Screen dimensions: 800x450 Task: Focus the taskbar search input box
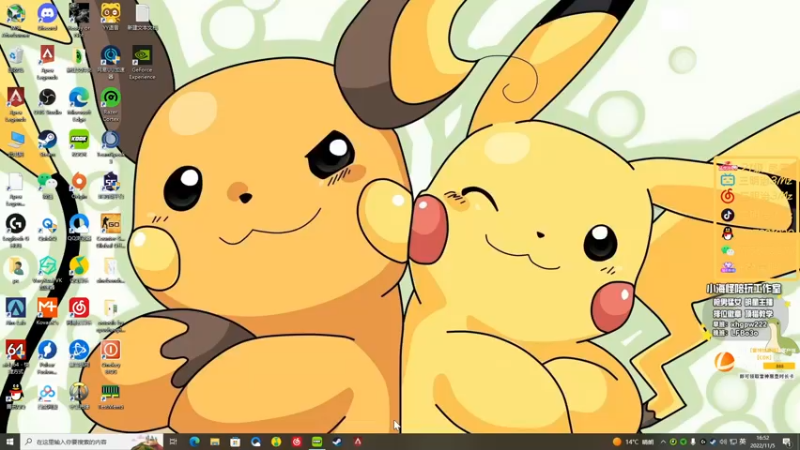point(92,442)
